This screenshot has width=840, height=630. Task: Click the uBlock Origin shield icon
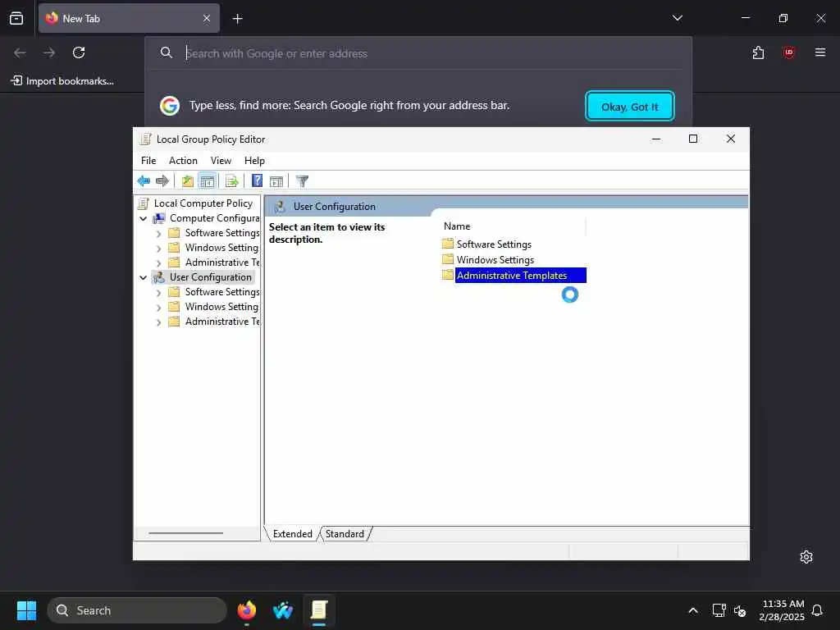coord(788,52)
